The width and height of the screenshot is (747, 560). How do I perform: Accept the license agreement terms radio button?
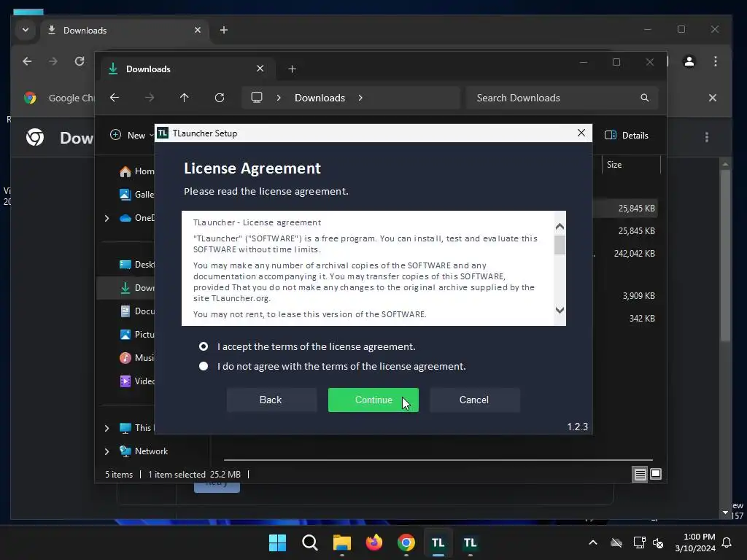[x=204, y=346]
